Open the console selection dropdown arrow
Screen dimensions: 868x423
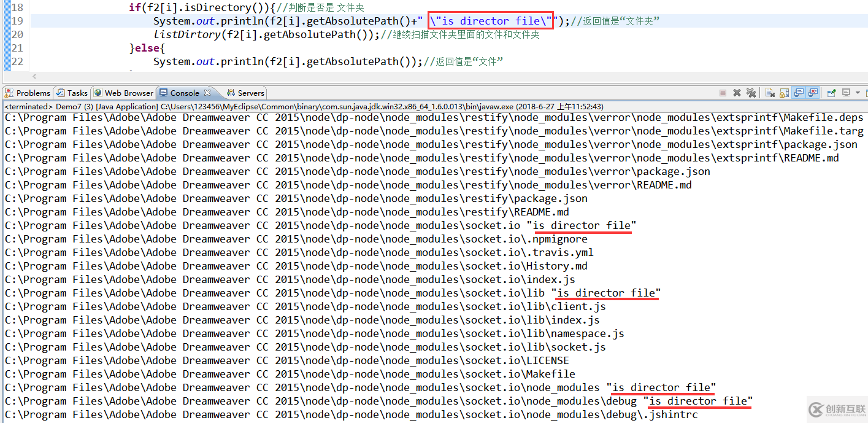click(x=857, y=93)
